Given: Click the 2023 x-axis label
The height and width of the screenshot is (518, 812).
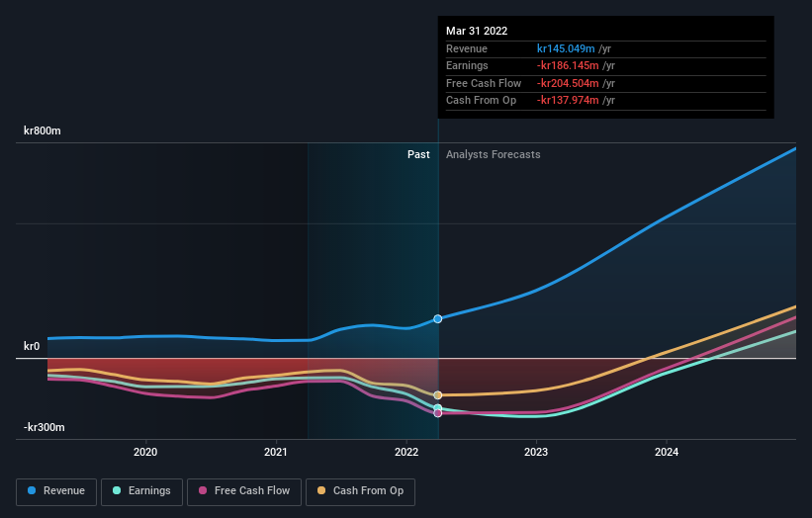Looking at the screenshot, I should (x=536, y=453).
